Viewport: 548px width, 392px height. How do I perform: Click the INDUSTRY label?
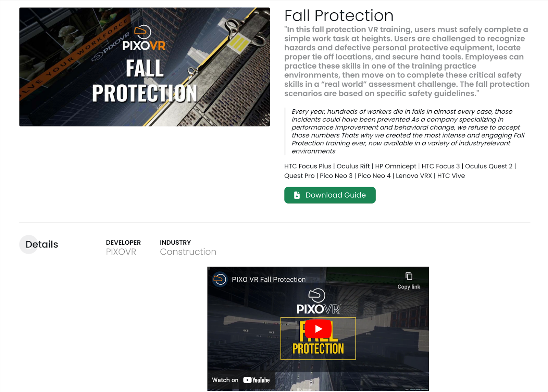coord(175,243)
